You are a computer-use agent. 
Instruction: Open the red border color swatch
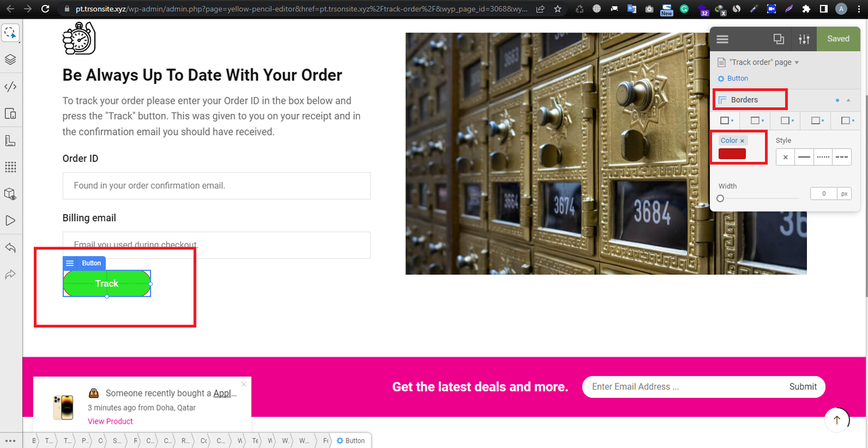[x=732, y=154]
